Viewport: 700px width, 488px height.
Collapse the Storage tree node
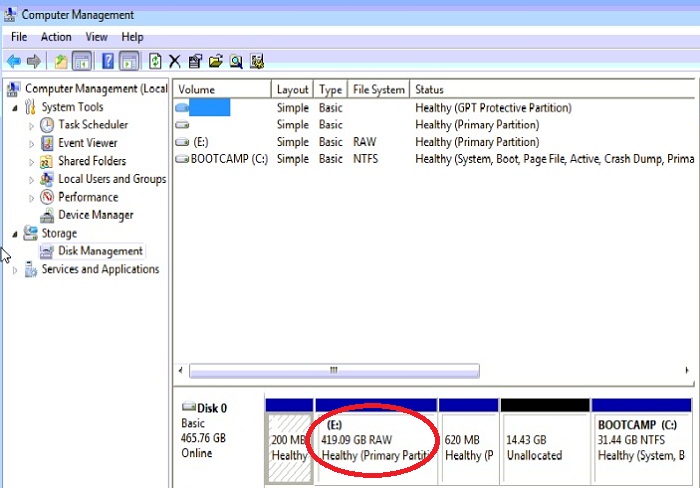pos(15,234)
